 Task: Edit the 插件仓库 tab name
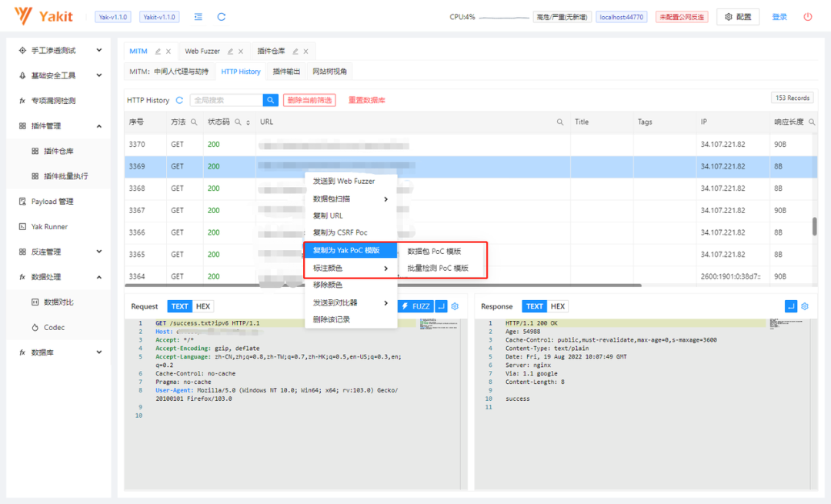[x=295, y=52]
